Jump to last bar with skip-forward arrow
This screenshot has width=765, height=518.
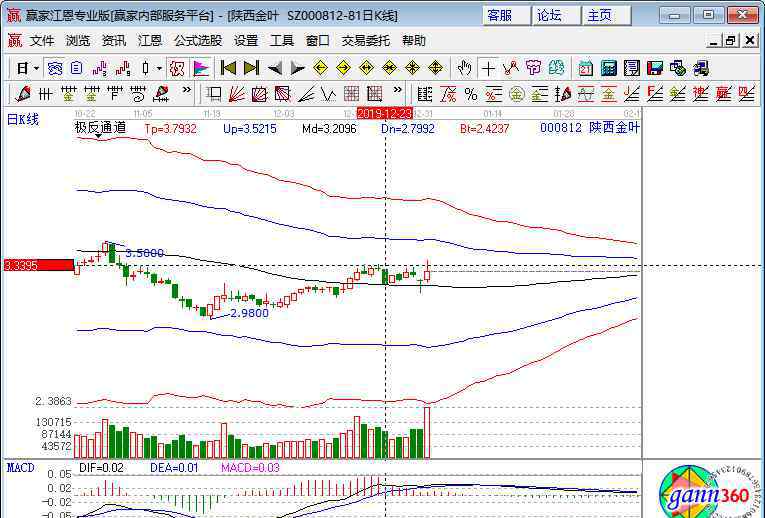[251, 68]
